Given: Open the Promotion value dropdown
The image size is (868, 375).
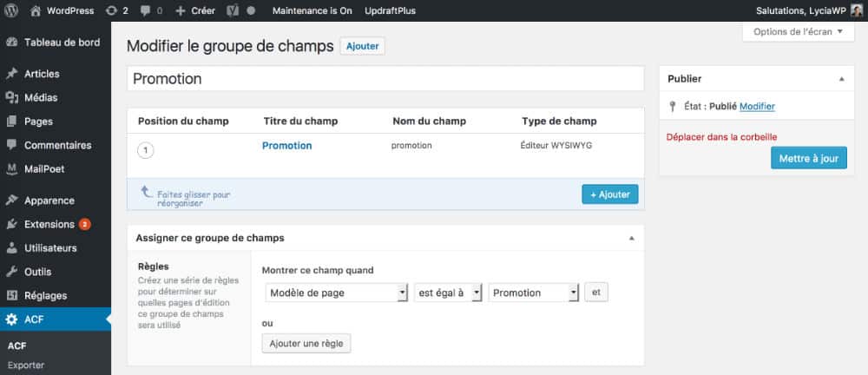Looking at the screenshot, I should coord(534,293).
